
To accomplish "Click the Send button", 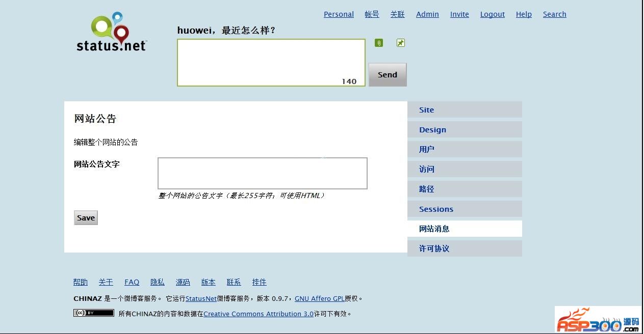I will [x=388, y=75].
